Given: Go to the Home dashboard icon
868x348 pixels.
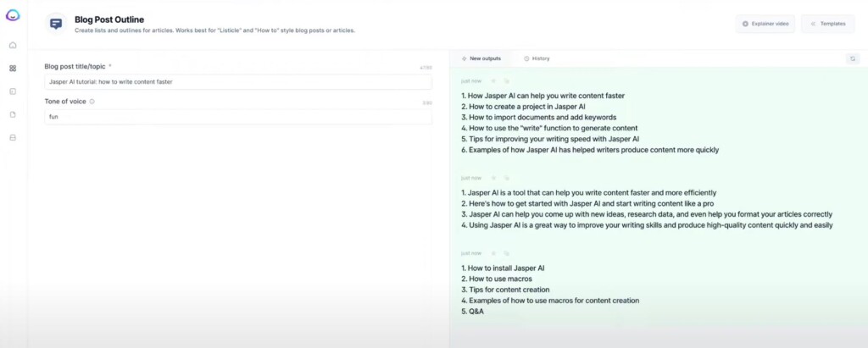Looking at the screenshot, I should point(13,45).
